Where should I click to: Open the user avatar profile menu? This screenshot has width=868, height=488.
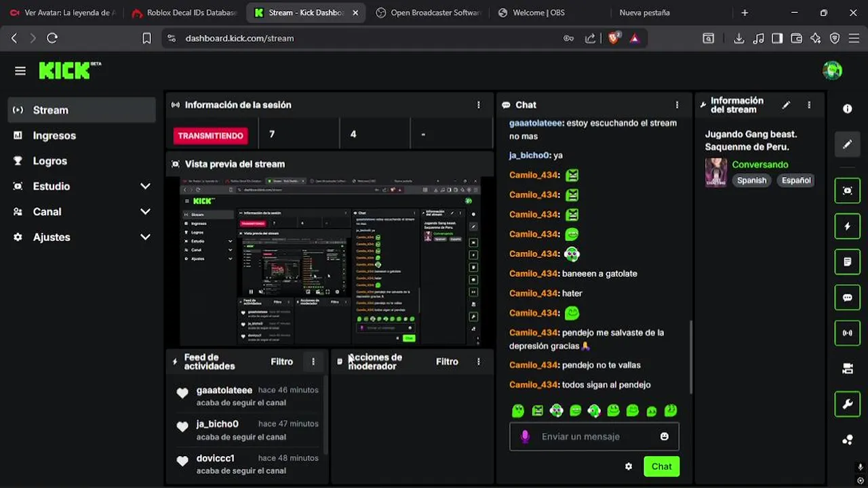(832, 70)
